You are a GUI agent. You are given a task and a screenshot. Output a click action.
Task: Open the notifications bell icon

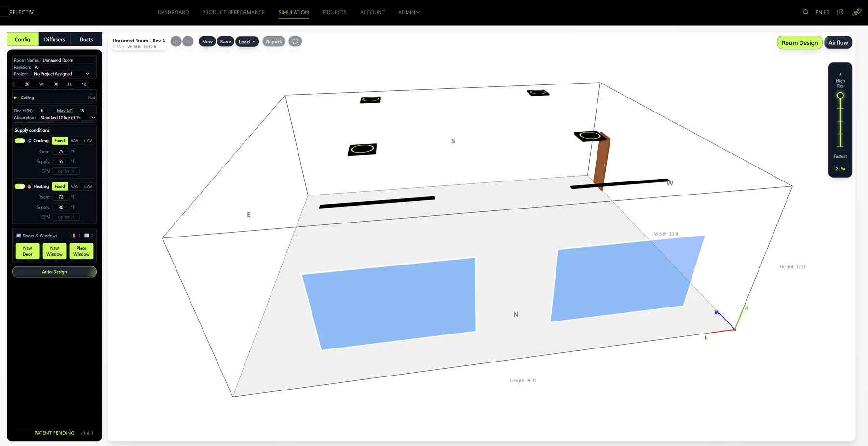click(805, 12)
